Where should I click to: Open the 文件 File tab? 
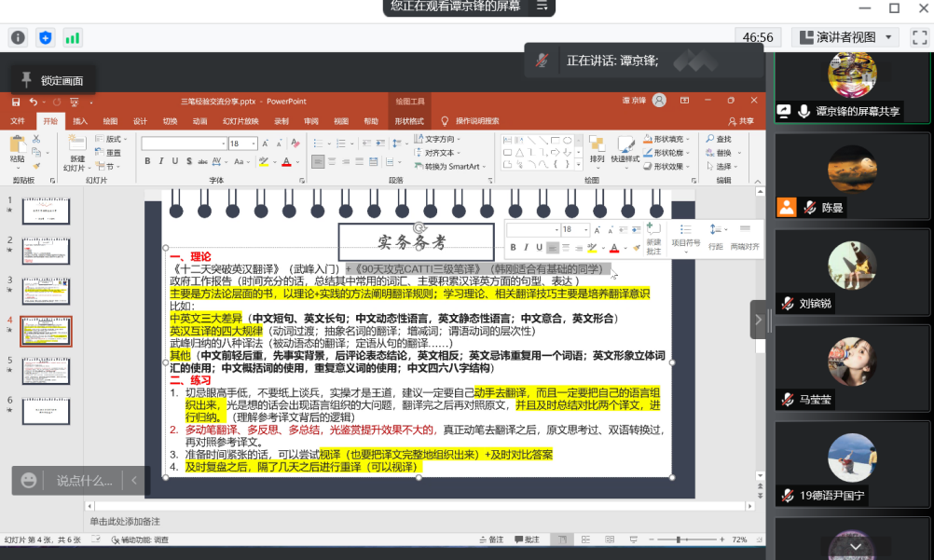tap(18, 121)
